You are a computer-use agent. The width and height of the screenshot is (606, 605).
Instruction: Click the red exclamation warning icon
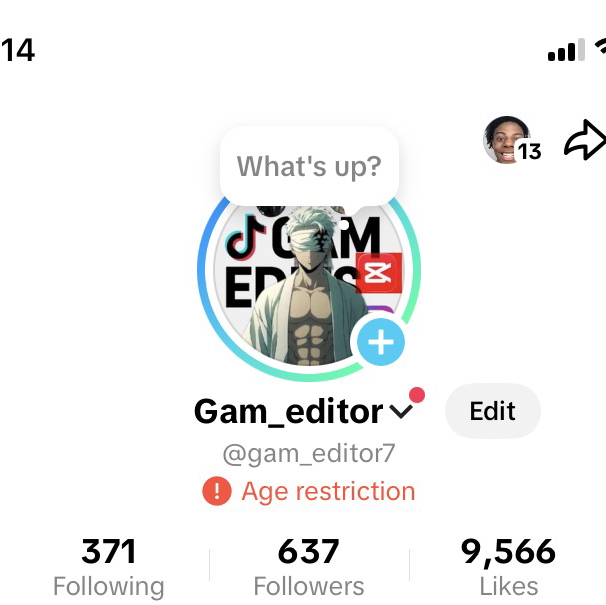pyautogui.click(x=217, y=491)
